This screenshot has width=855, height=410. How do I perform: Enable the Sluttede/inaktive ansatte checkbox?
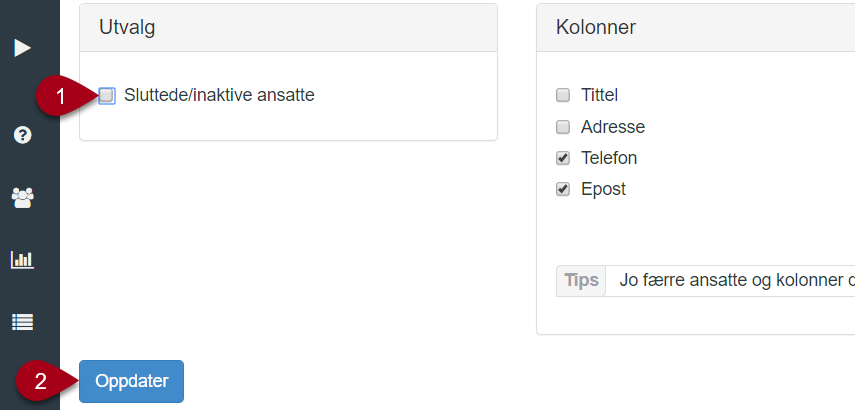(x=107, y=96)
